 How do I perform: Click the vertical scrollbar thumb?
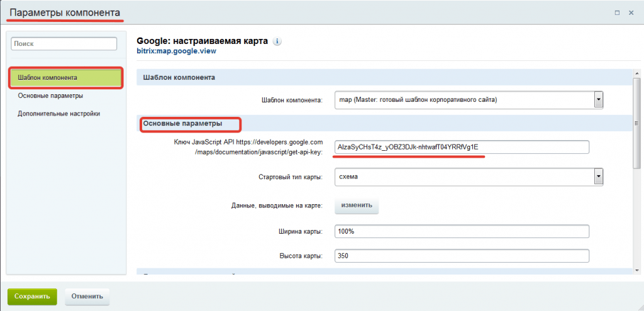(636, 123)
